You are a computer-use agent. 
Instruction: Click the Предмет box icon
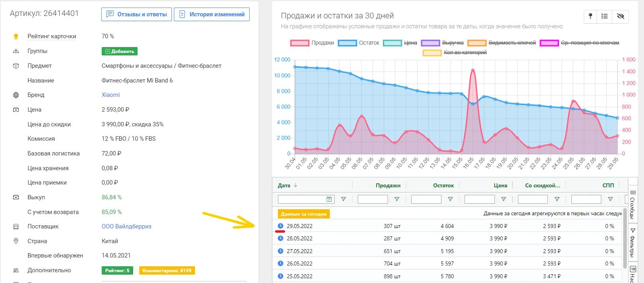pos(16,66)
